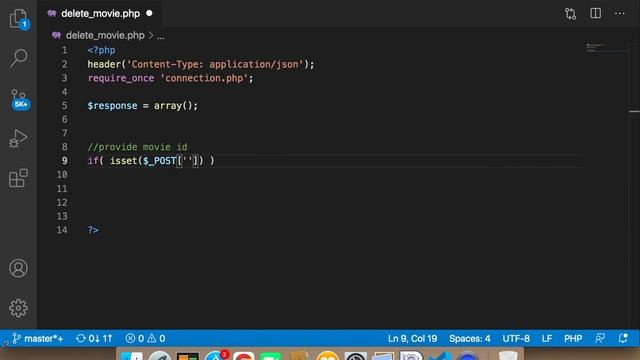Place cursor inside $_POST quotes
The image size is (640, 360).
[188, 161]
